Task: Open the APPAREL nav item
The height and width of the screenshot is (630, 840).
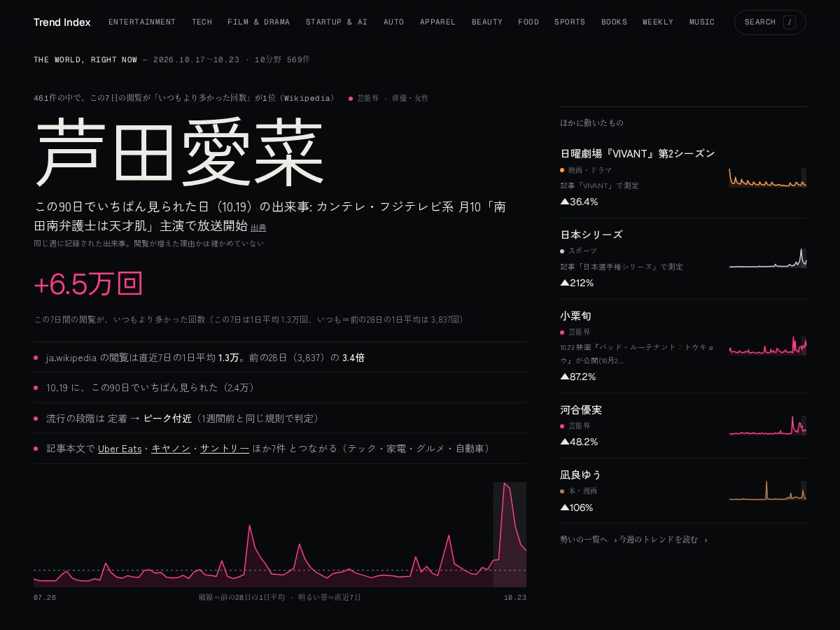Action: pos(437,22)
